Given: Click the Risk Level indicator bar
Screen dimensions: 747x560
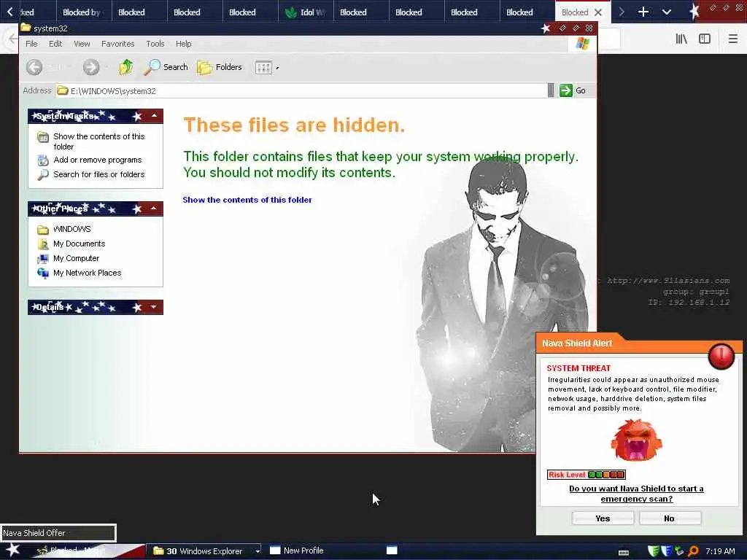Looking at the screenshot, I should [x=586, y=475].
